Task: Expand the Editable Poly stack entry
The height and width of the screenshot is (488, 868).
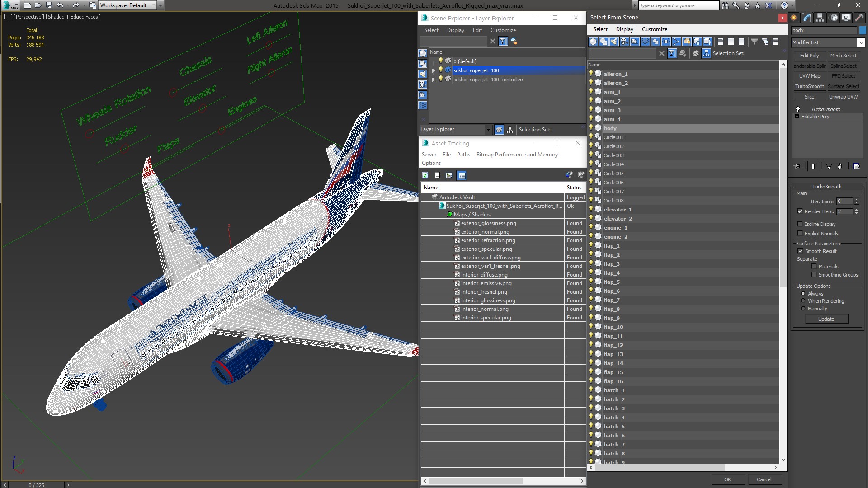Action: 797,117
